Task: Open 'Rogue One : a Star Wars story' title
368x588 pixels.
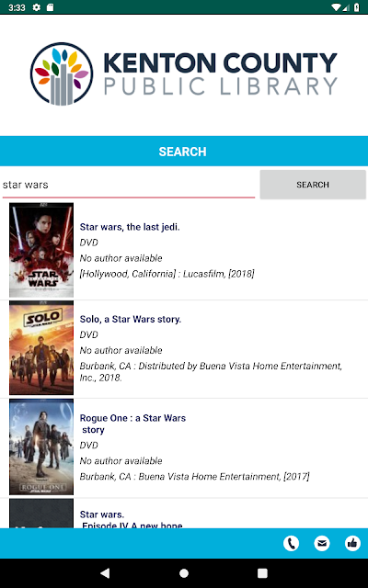Action: click(x=132, y=424)
